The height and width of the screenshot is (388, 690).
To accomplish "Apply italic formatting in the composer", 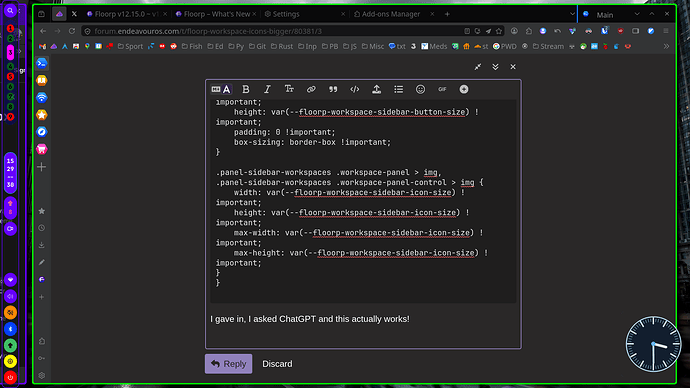I will pyautogui.click(x=267, y=89).
